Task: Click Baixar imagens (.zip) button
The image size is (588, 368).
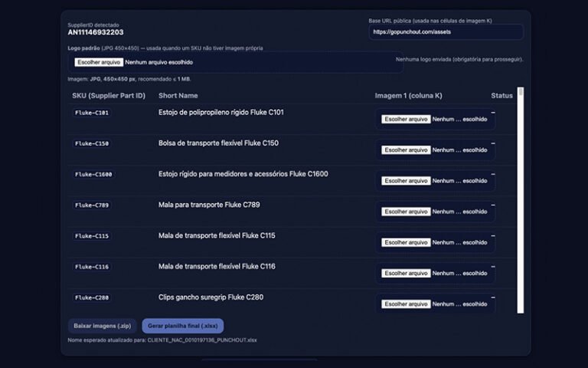Action: (x=102, y=326)
